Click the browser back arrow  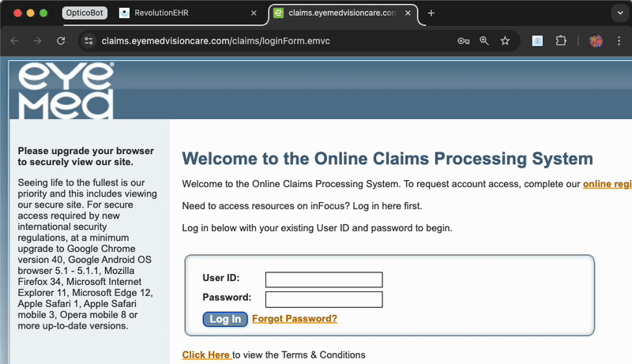tap(14, 41)
